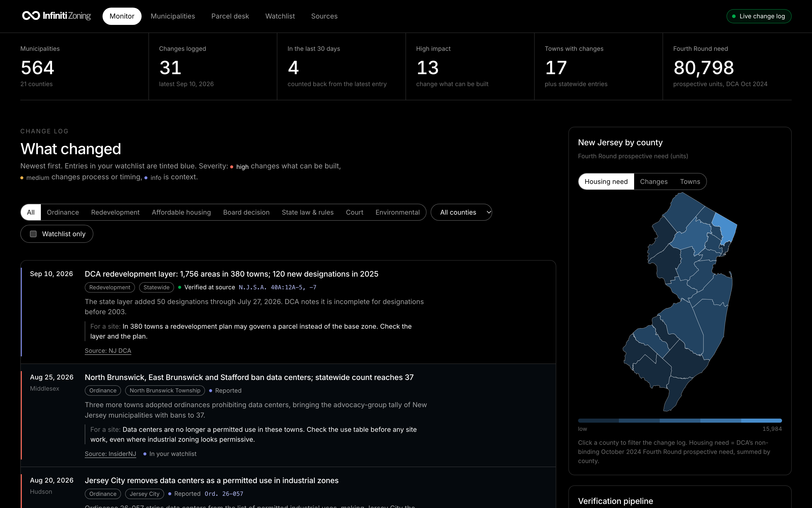Click the Live change log button
This screenshot has width=812, height=508.
click(759, 16)
